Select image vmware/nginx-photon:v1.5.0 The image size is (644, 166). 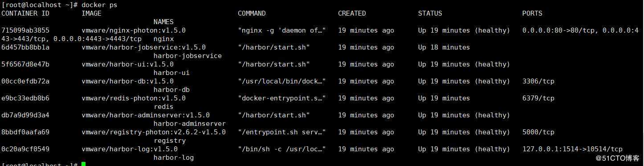click(x=134, y=30)
